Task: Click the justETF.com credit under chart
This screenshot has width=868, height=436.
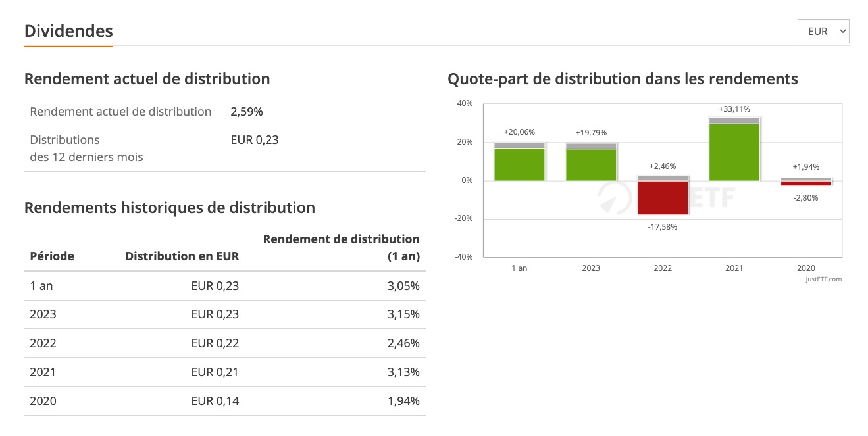Action: click(823, 279)
